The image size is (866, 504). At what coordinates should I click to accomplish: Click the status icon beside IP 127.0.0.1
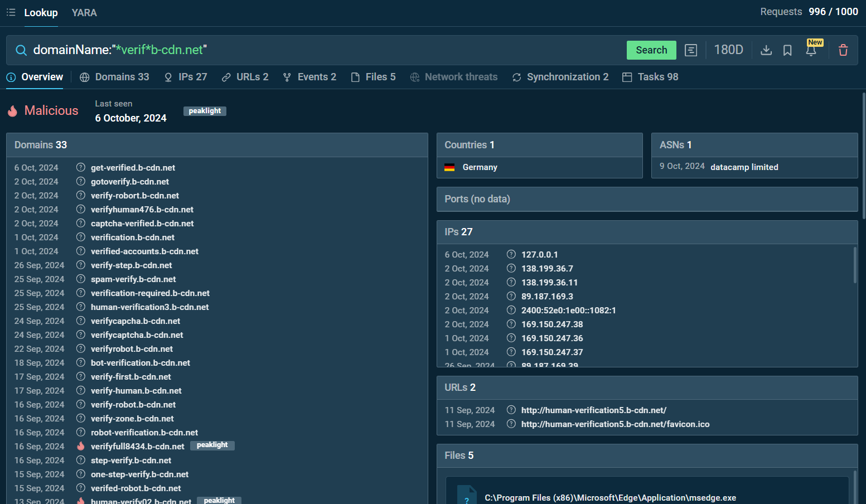511,254
